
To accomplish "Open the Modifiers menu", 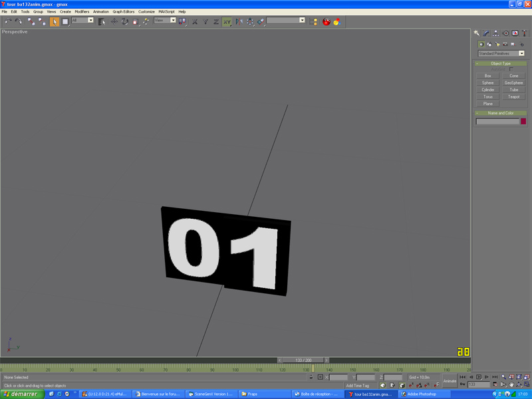I will (x=82, y=11).
